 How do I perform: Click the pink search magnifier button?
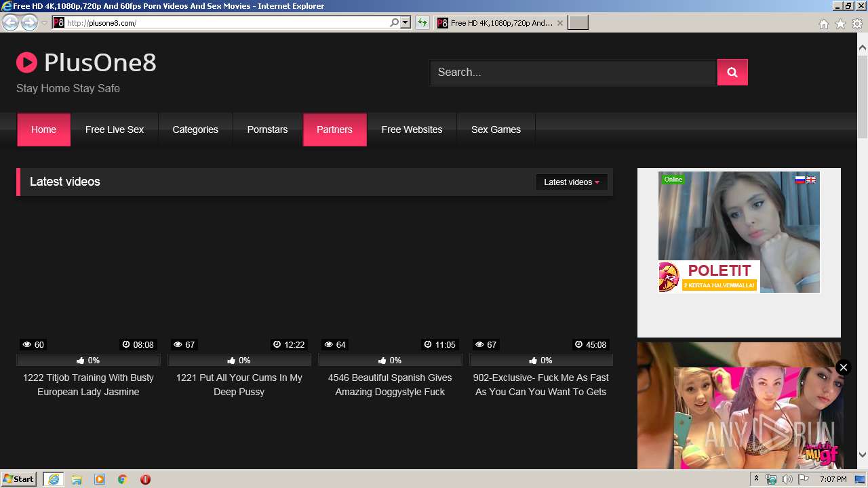[x=732, y=73]
